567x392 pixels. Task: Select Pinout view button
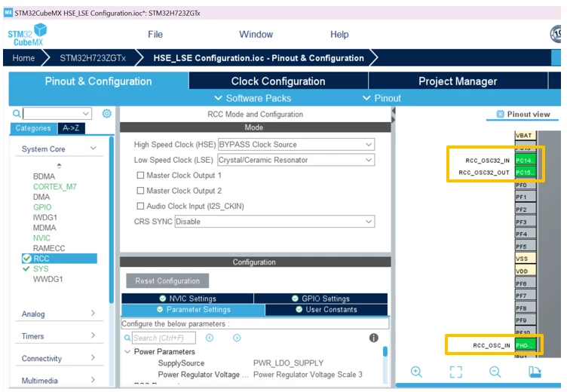click(x=523, y=115)
